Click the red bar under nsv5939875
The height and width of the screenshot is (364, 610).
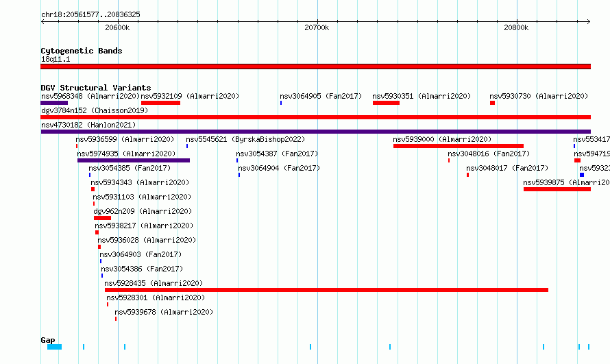tap(557, 189)
